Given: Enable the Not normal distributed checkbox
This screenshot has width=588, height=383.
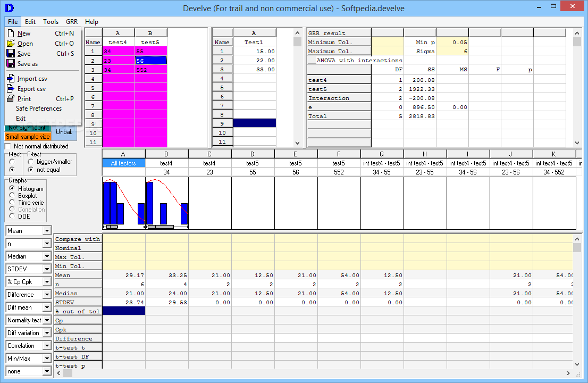Looking at the screenshot, I should [x=8, y=146].
